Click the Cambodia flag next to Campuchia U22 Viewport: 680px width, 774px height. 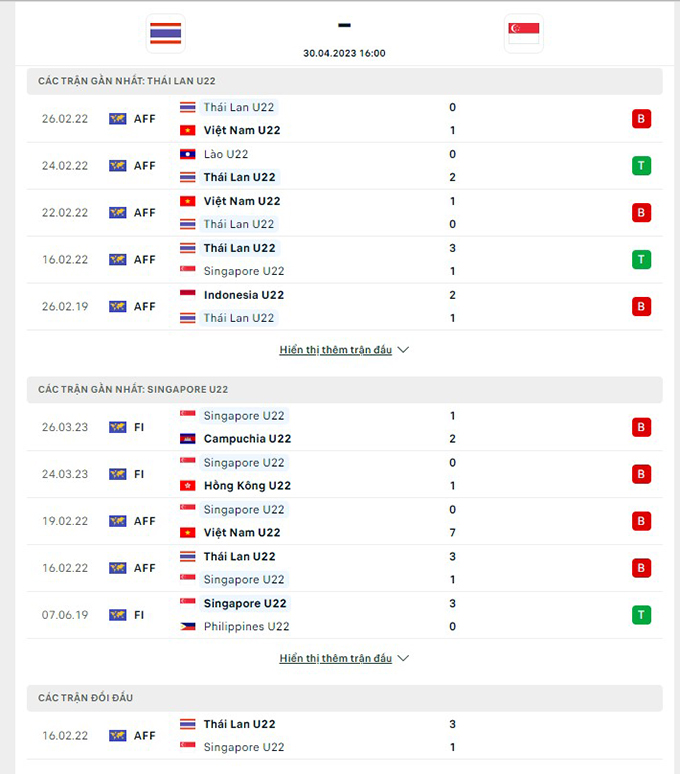pos(188,439)
